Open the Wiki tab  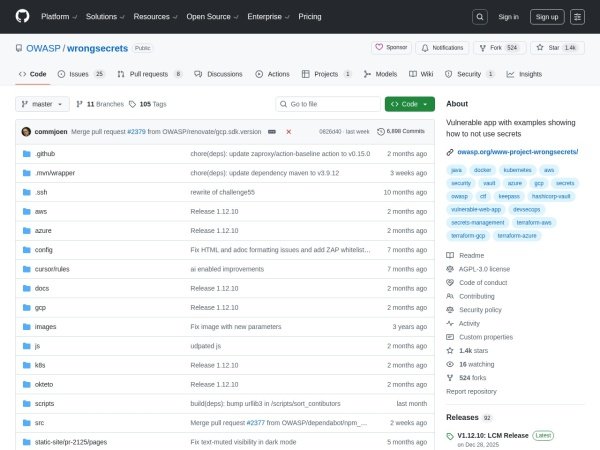[421, 74]
